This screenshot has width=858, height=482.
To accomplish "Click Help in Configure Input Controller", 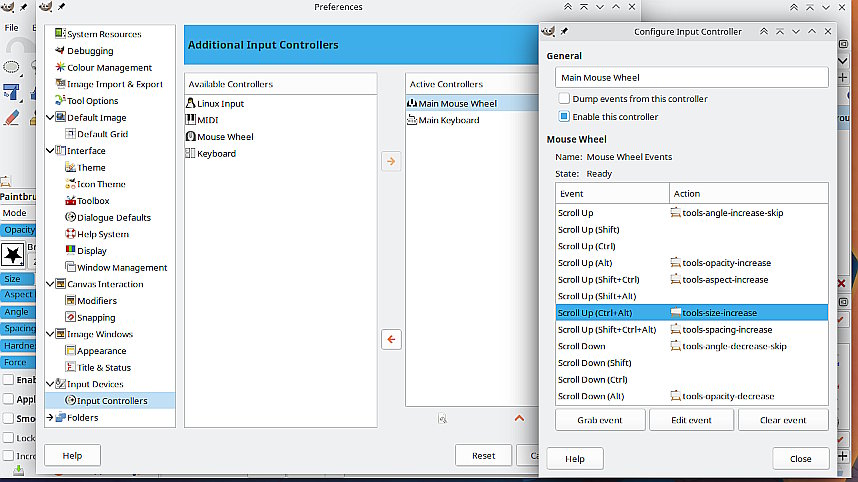I will click(x=575, y=458).
